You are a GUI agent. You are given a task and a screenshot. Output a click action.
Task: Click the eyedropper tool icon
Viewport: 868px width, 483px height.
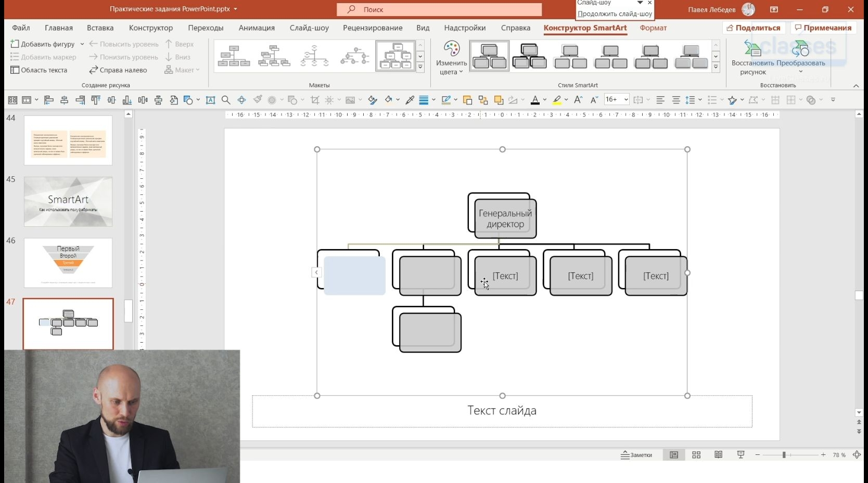click(410, 100)
